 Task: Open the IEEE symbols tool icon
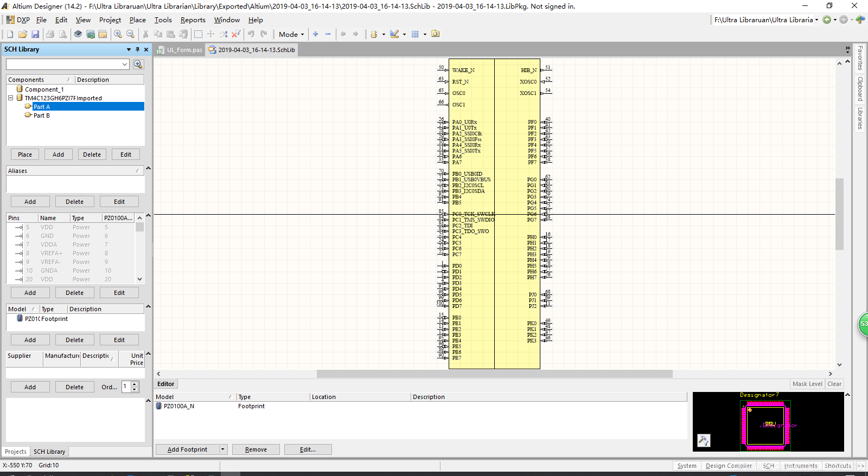[x=374, y=34]
